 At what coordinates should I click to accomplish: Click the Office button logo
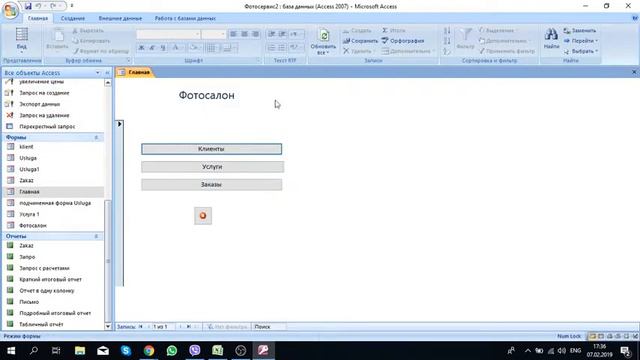pos(10,10)
